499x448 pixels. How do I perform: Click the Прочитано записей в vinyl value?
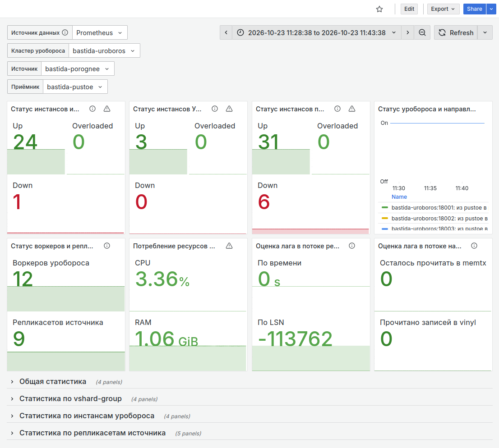coord(386,338)
